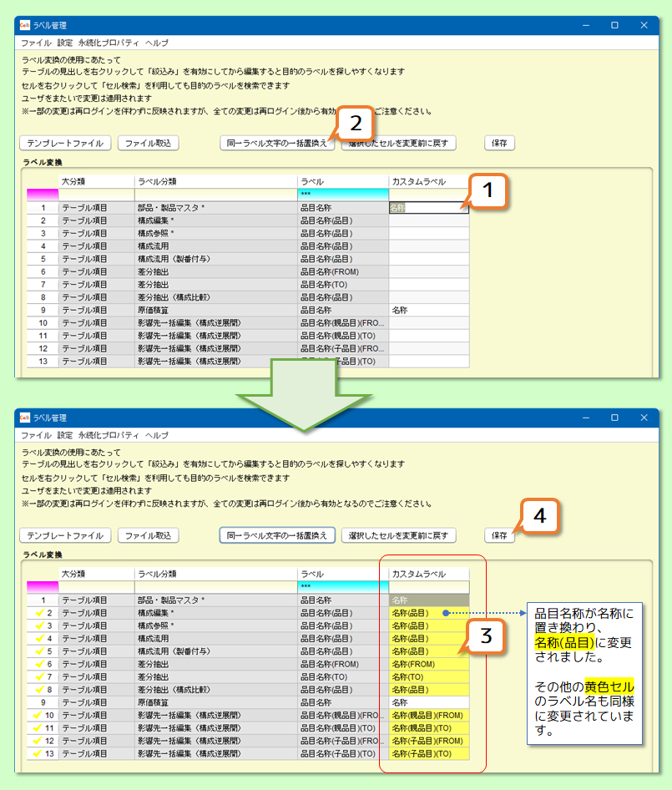The height and width of the screenshot is (790, 672).
Task: Click checkmark icon on row 8, lower window
Action: click(x=39, y=690)
